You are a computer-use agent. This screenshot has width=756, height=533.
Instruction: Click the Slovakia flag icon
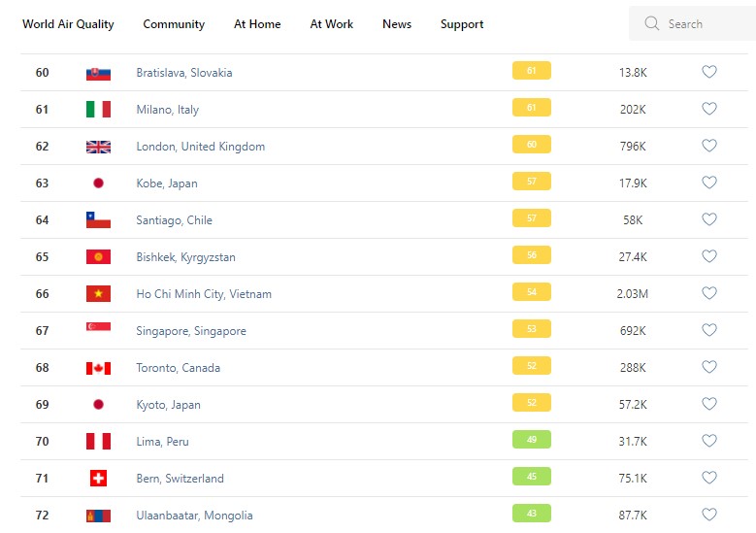[98, 73]
